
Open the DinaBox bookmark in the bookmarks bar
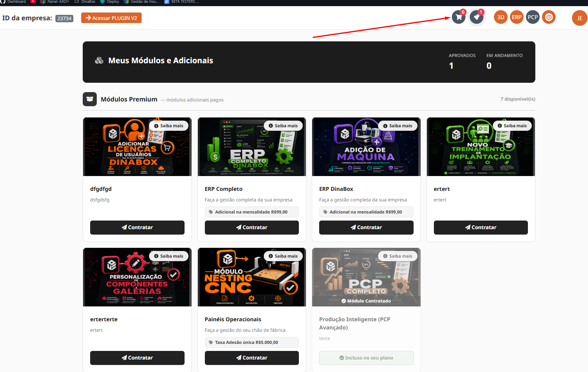[x=85, y=2]
